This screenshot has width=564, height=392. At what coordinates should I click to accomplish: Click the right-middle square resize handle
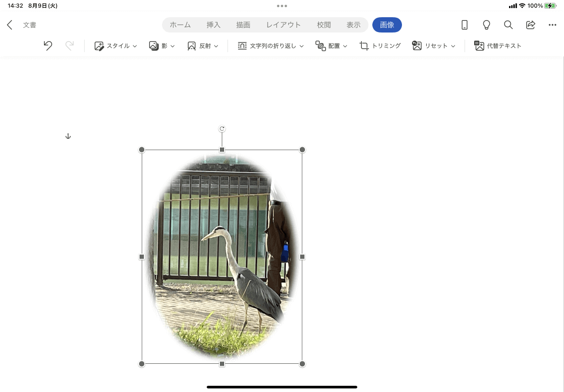302,257
